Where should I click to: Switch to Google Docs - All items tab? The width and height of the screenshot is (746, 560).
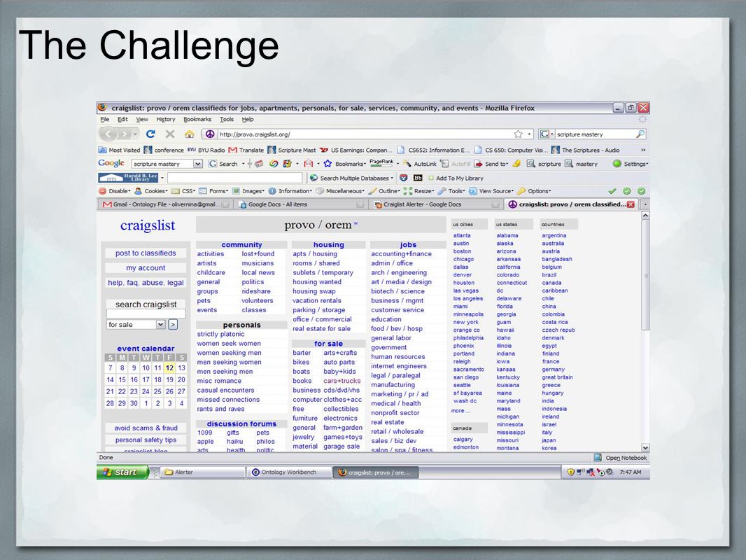(302, 204)
